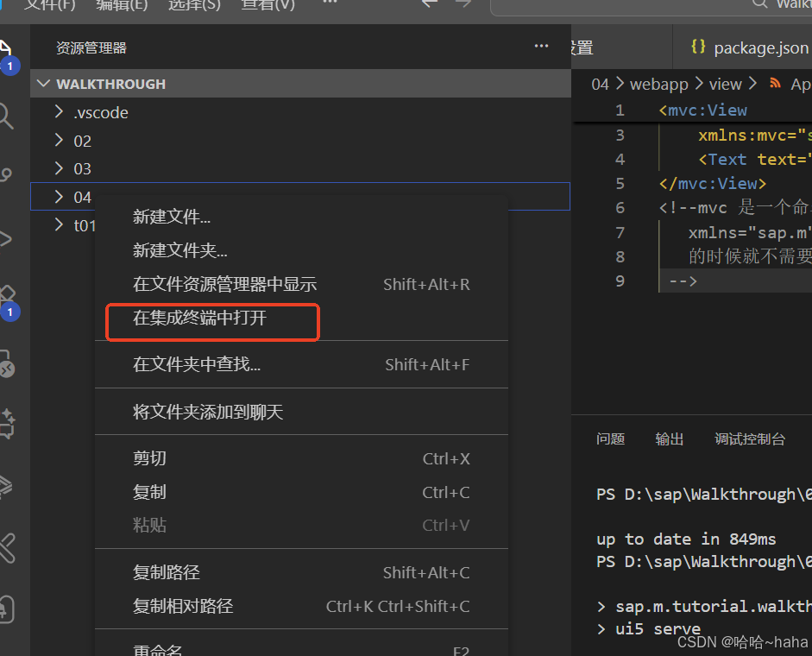The image size is (812, 656).
Task: Select the 03 folder label
Action: tap(82, 169)
